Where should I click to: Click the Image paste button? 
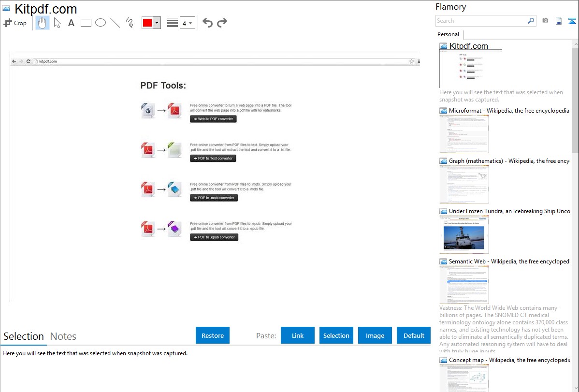coord(375,335)
